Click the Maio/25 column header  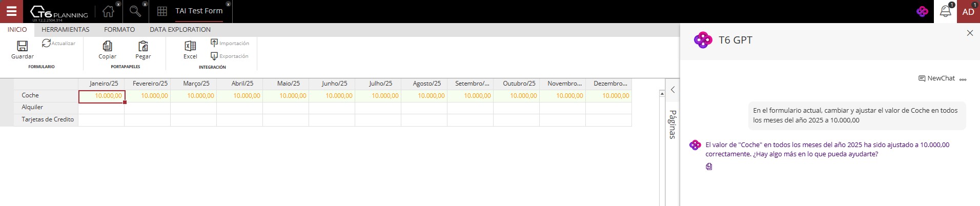coord(286,84)
